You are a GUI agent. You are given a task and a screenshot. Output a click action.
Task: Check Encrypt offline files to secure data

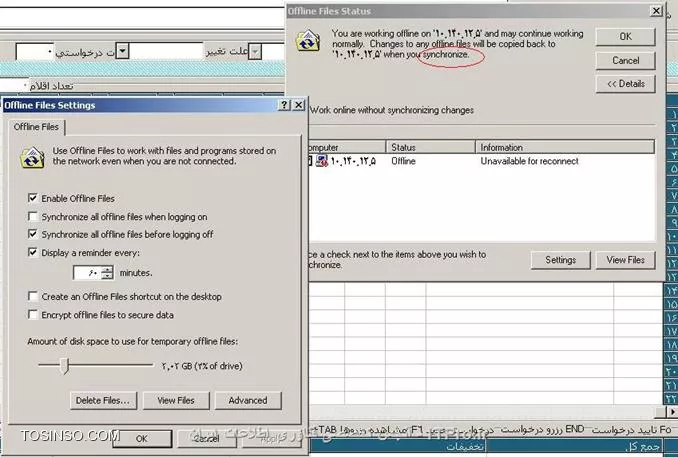pyautogui.click(x=32, y=314)
